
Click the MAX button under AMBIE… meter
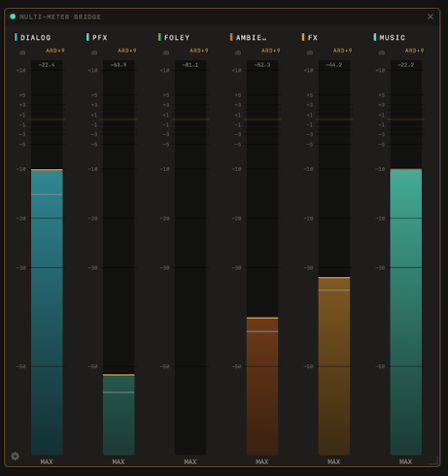click(262, 461)
